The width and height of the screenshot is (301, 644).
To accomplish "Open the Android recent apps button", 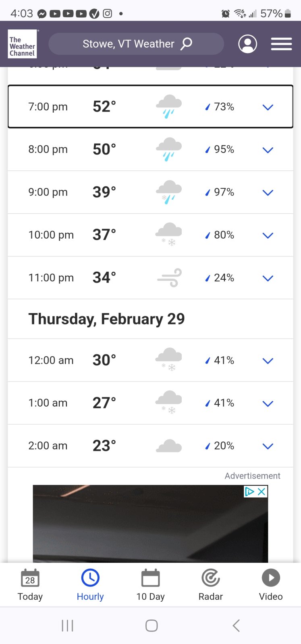I will 67,625.
